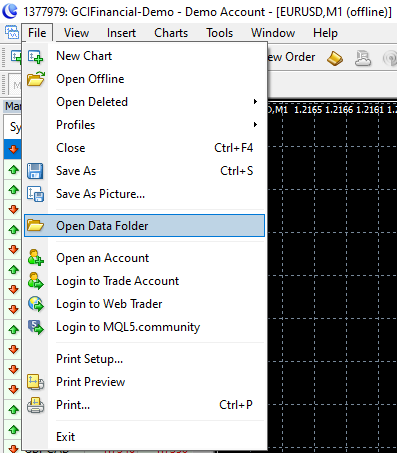Image resolution: width=397 pixels, height=453 pixels.
Task: Expand the Open Deleted submenu arrow
Action: point(255,102)
